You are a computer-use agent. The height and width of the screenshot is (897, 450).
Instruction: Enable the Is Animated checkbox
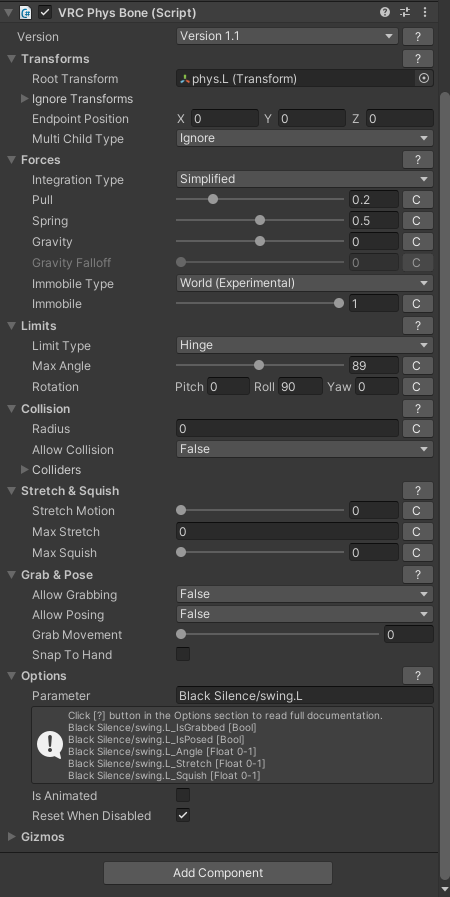[183, 795]
